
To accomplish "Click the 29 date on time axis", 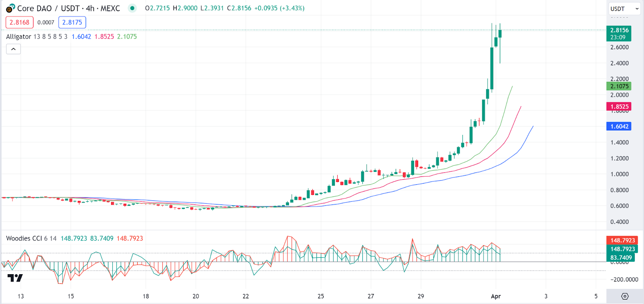I will click(x=421, y=296).
